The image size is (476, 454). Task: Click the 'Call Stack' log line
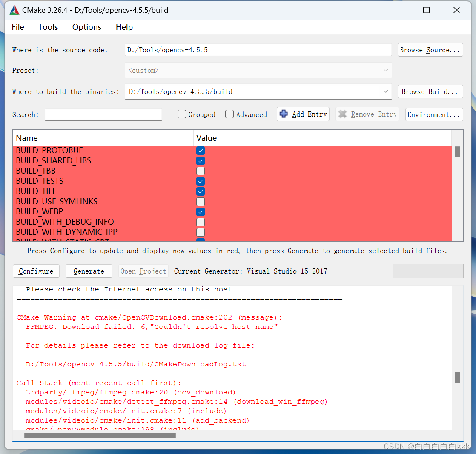(x=99, y=383)
